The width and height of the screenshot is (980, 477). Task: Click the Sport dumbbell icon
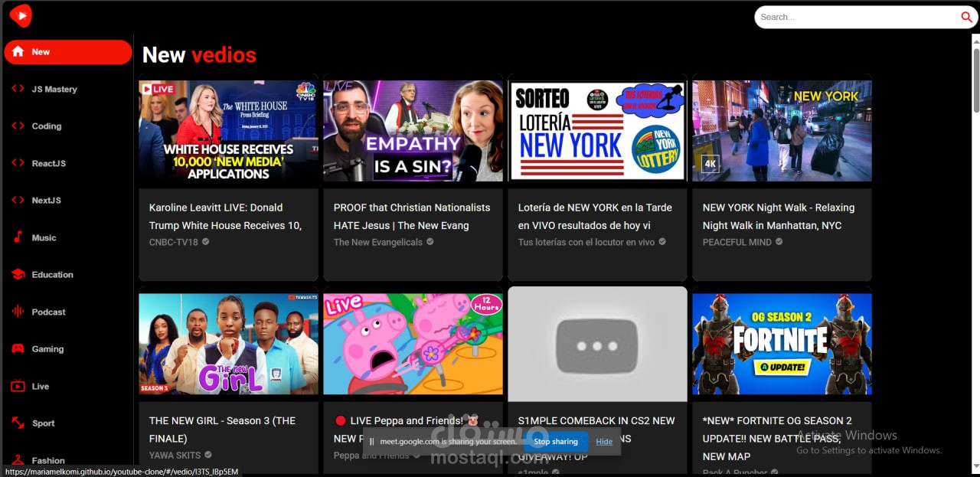click(x=18, y=423)
